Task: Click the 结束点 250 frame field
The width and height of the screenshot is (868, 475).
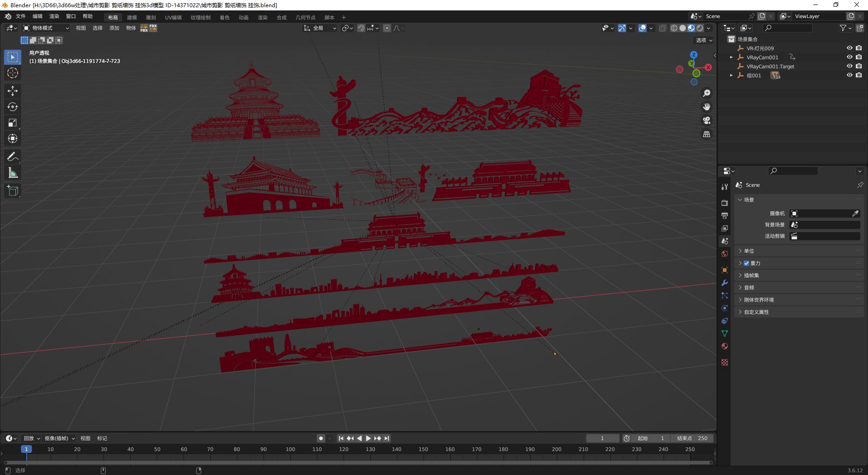Action: pos(692,438)
